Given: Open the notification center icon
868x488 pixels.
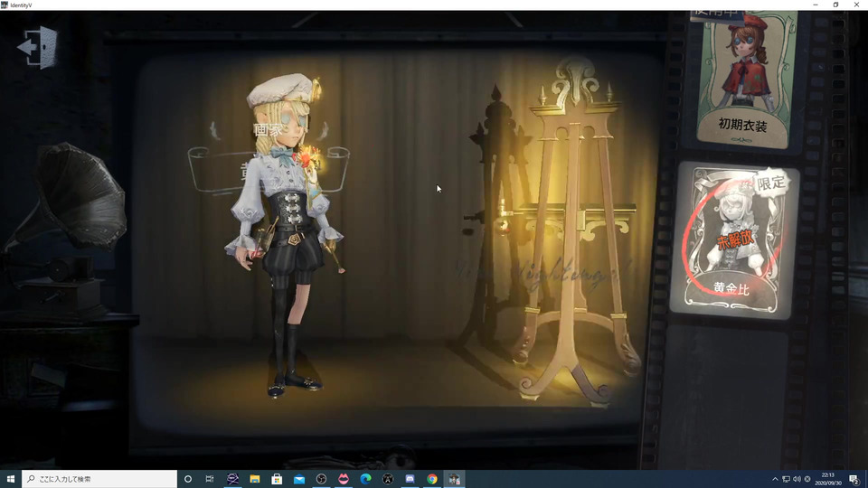Looking at the screenshot, I should [x=854, y=479].
